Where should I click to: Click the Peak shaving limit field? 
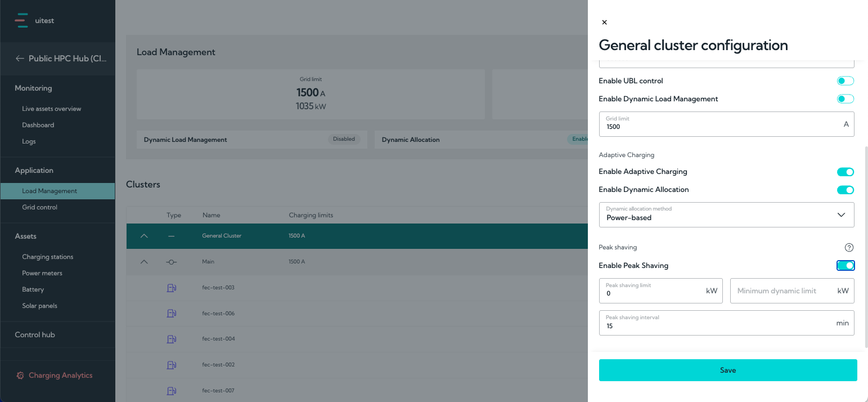pos(660,291)
